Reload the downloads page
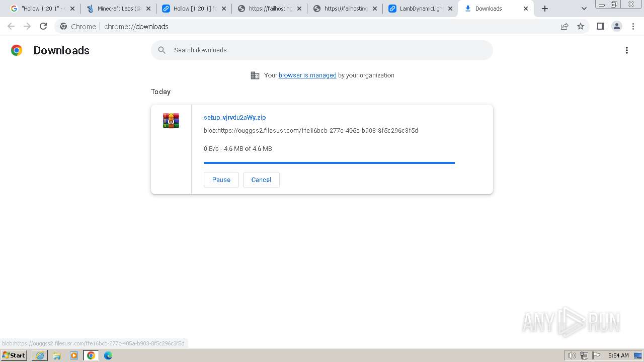644x362 pixels. [43, 26]
